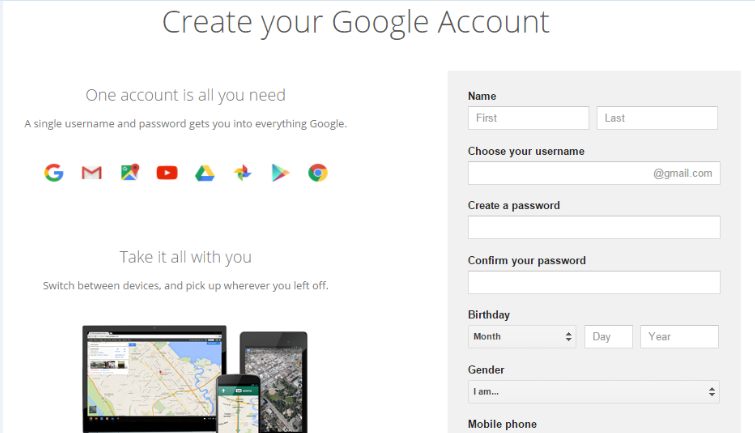Click the 'Create your Google Account' heading
The width and height of the screenshot is (755, 433).
(356, 22)
